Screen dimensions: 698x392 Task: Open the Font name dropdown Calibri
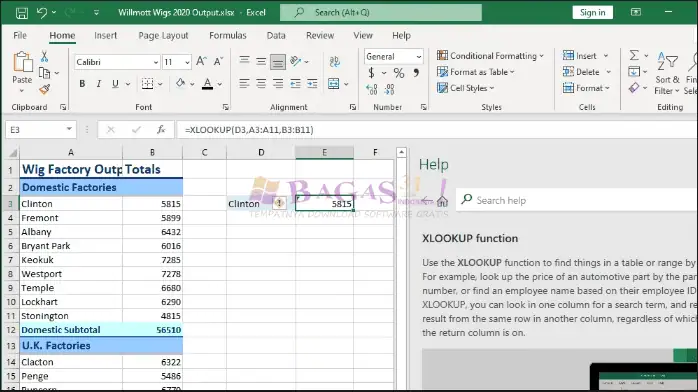156,62
